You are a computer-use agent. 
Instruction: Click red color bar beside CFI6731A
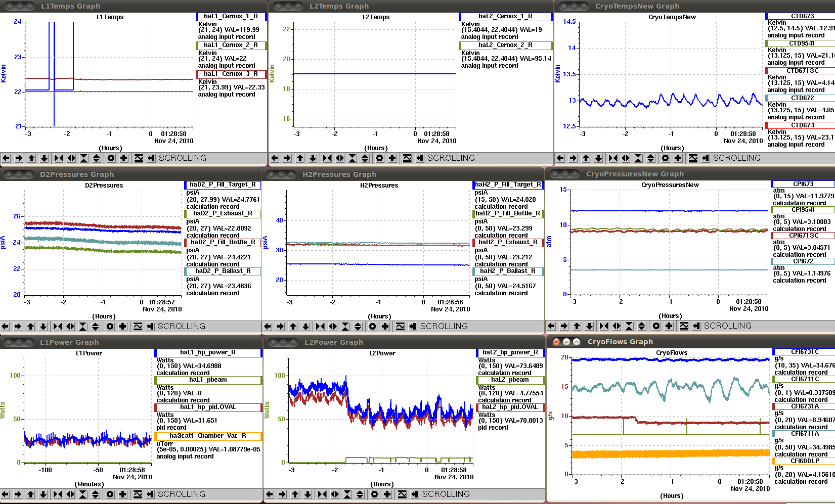tap(774, 406)
